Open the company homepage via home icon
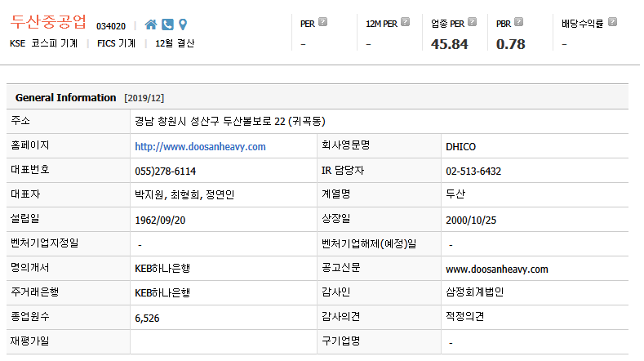The image size is (644, 361). point(151,25)
